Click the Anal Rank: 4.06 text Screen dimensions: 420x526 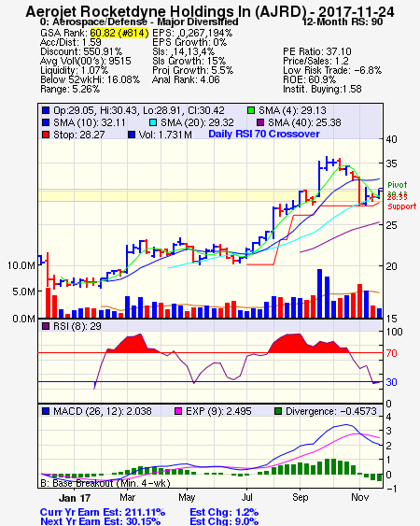186,79
